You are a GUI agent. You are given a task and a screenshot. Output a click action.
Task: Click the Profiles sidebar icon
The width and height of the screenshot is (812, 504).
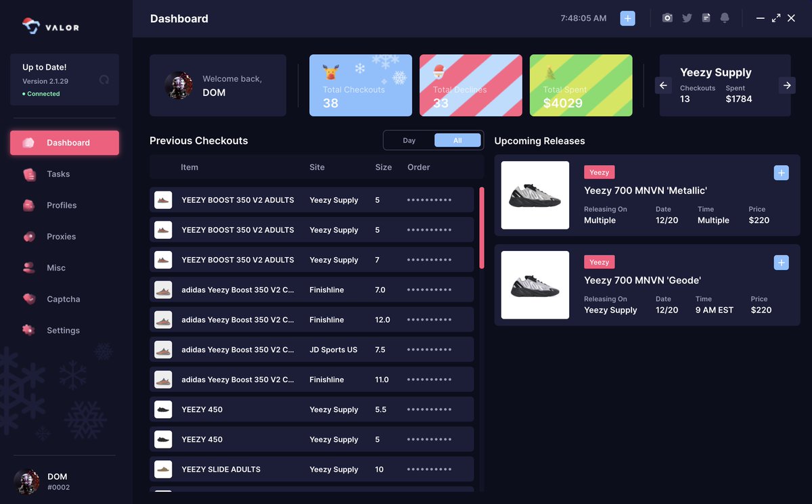pyautogui.click(x=28, y=206)
